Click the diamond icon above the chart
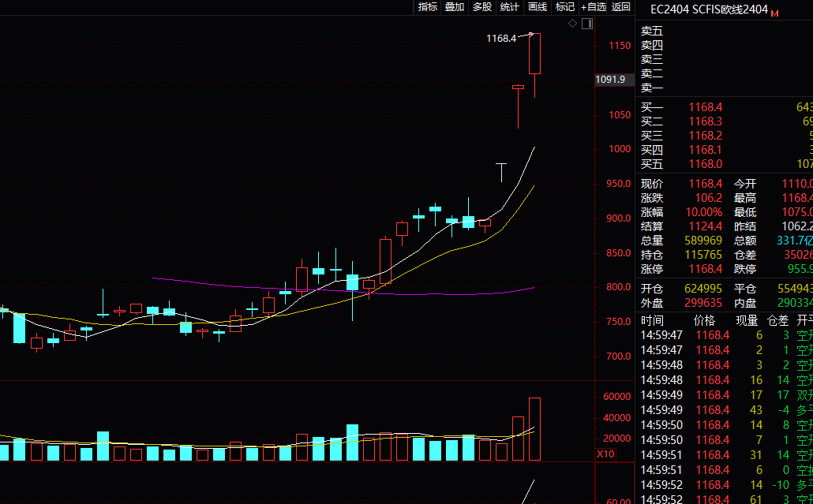 (x=573, y=24)
